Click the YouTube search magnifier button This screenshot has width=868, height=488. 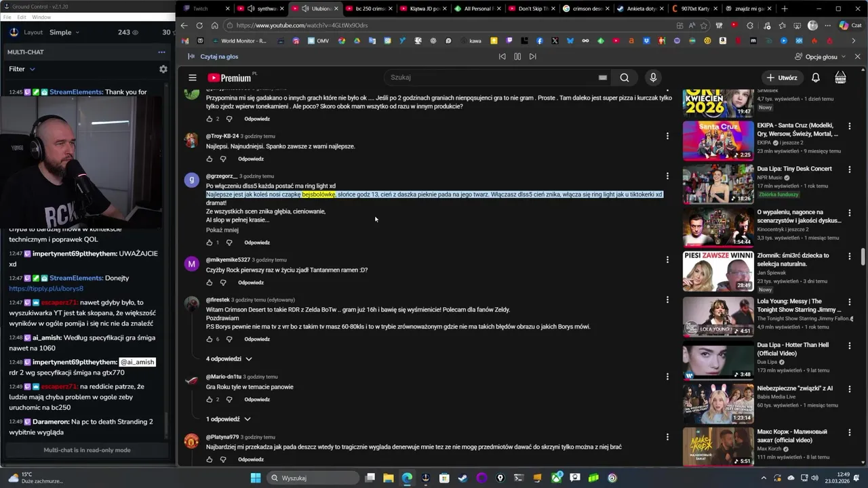[625, 77]
